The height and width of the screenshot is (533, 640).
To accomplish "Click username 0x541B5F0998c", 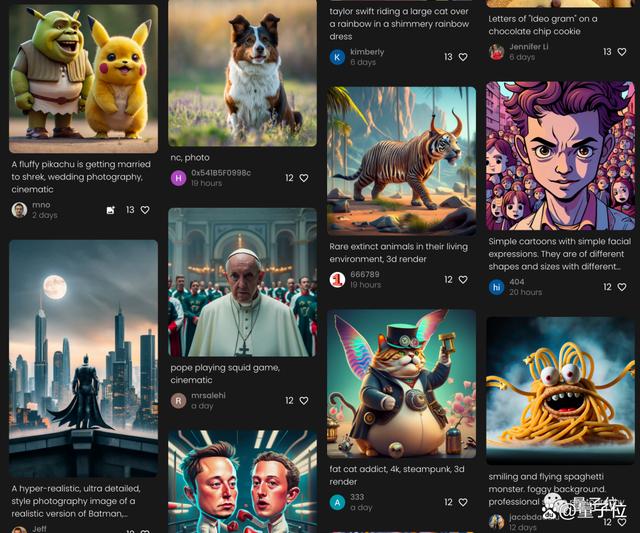I will (221, 173).
